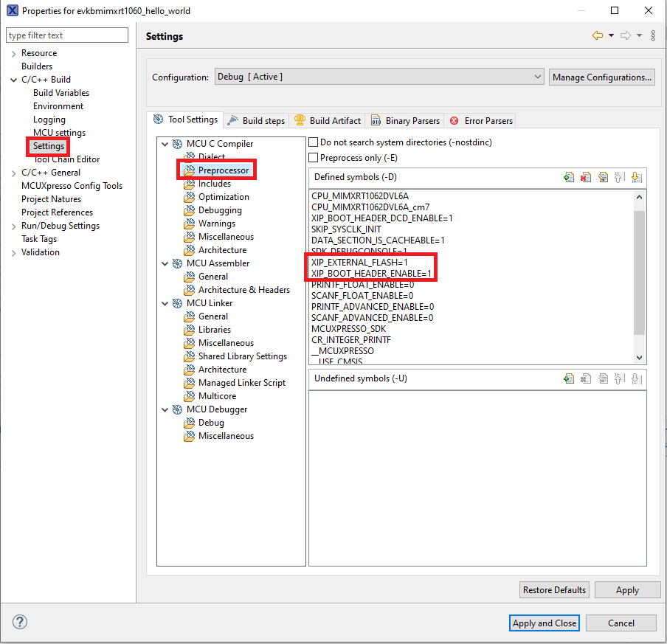Collapse the MCU Debugger tree node
Image resolution: width=667 pixels, height=644 pixels.
point(165,410)
